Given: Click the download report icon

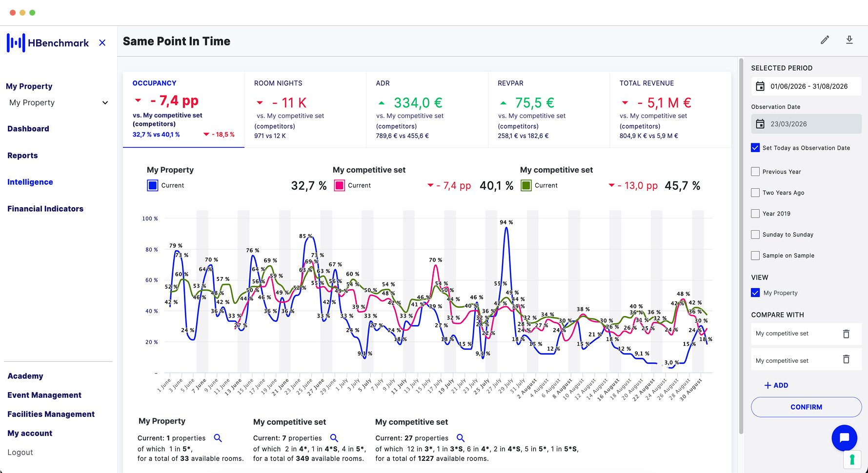Looking at the screenshot, I should [849, 40].
